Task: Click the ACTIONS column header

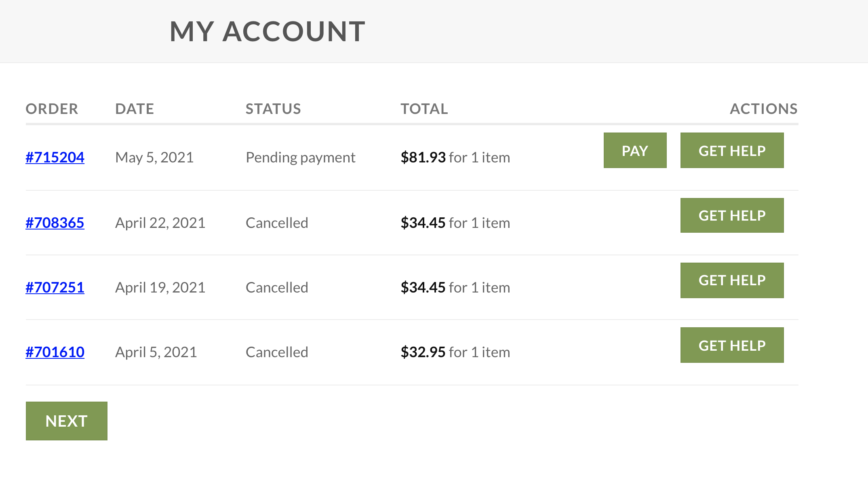Action: 763,109
